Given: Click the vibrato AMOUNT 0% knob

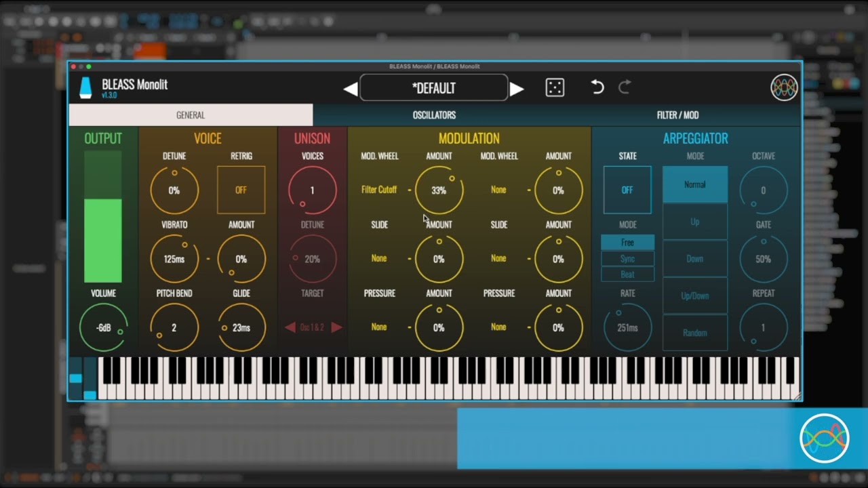Looking at the screenshot, I should (x=241, y=259).
